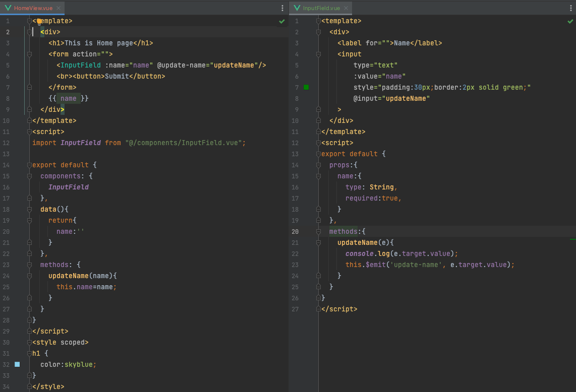
Task: Click this.name=name; statement in HomeView.vue
Action: (86, 287)
